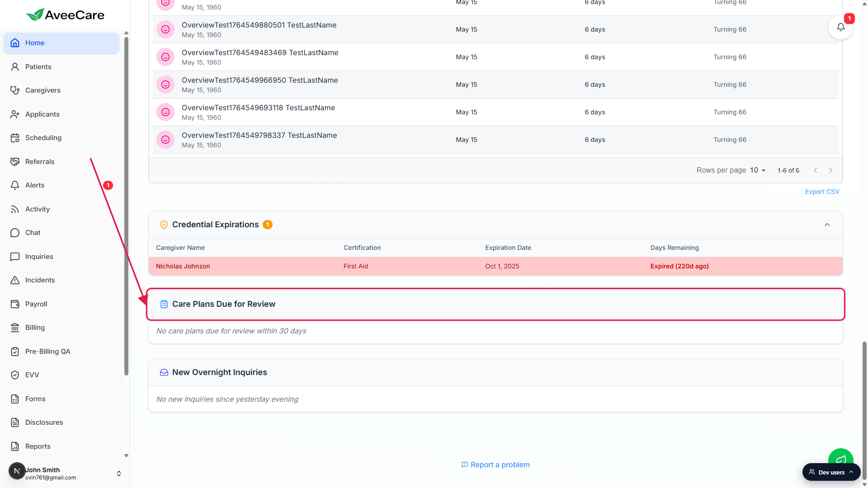The width and height of the screenshot is (868, 488).
Task: Click the Export CSV link
Action: click(x=822, y=192)
